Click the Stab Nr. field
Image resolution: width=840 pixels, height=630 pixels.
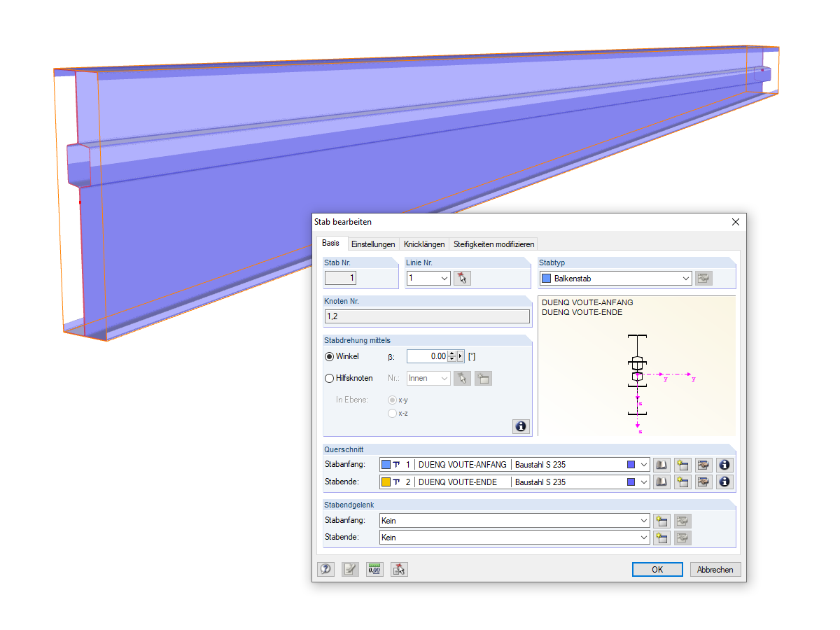341,278
